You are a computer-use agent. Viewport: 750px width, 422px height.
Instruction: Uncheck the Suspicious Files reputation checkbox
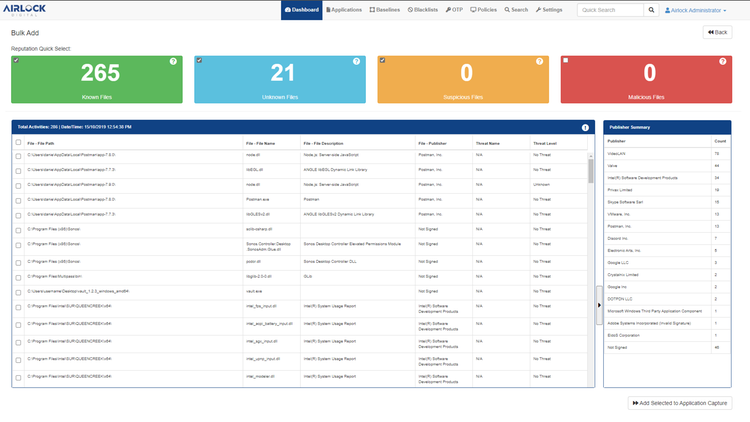click(383, 60)
